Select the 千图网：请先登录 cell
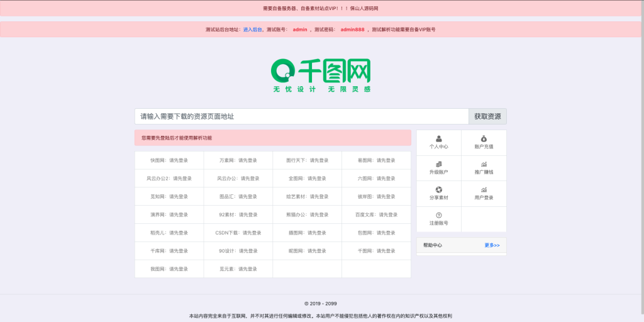Viewport: 644px width, 322px height. point(376,250)
